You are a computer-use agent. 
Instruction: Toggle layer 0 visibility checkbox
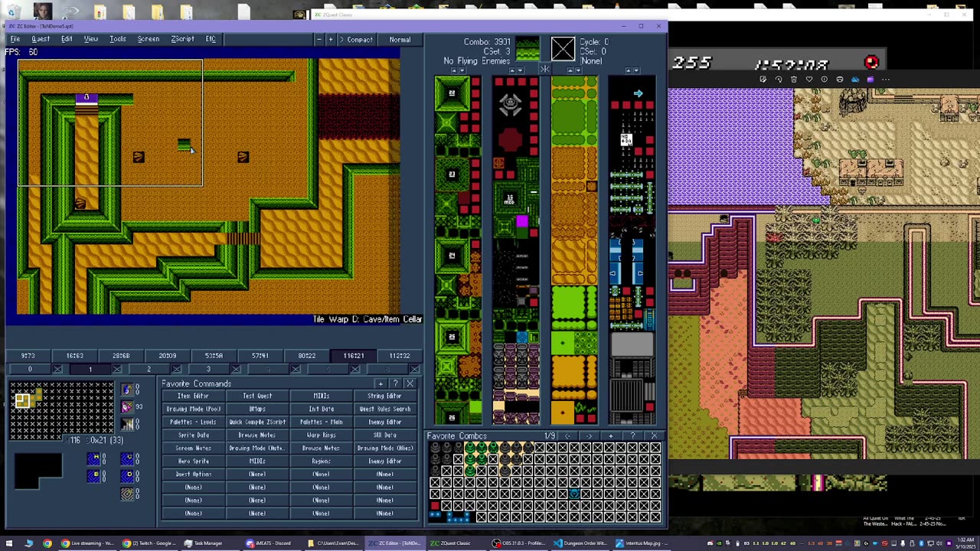57,369
